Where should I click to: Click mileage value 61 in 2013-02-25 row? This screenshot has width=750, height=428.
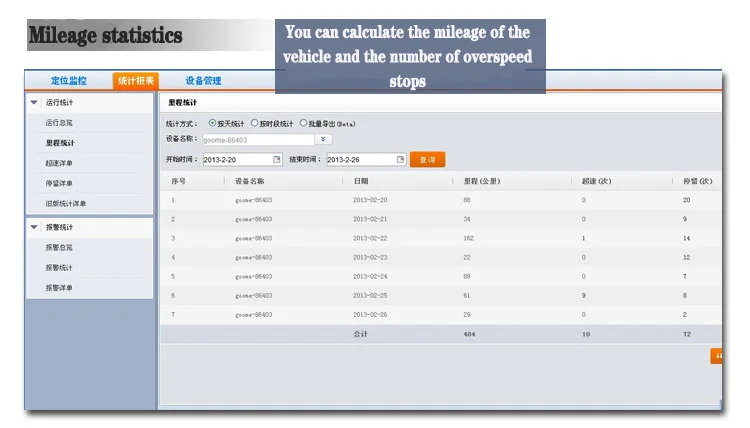coord(467,296)
